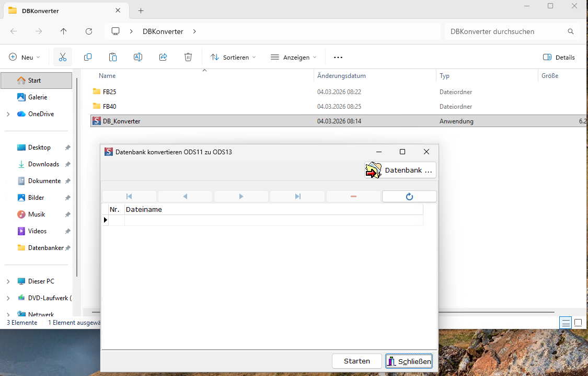588x376 pixels.
Task: Open the FB40 folder
Action: (109, 106)
